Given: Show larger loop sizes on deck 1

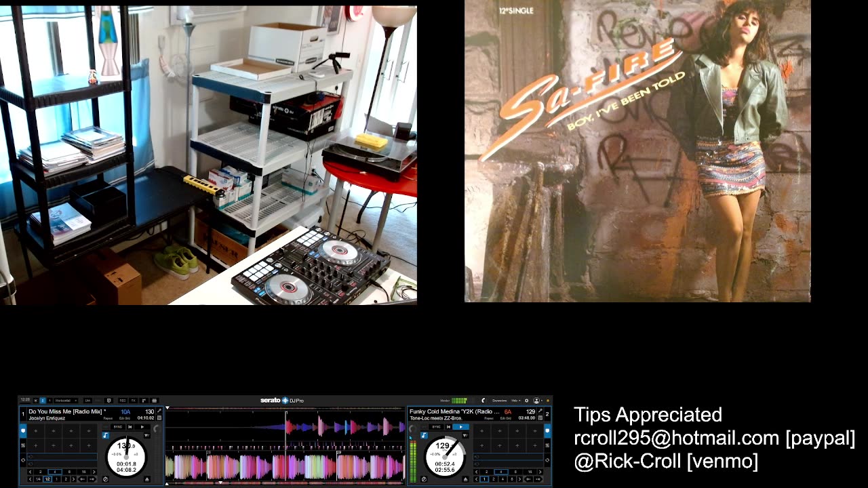Looking at the screenshot, I should [94, 472].
